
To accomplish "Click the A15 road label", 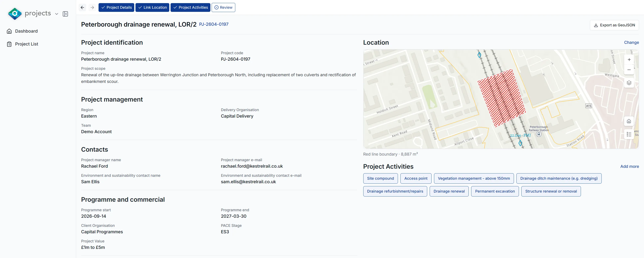I will [x=589, y=106].
